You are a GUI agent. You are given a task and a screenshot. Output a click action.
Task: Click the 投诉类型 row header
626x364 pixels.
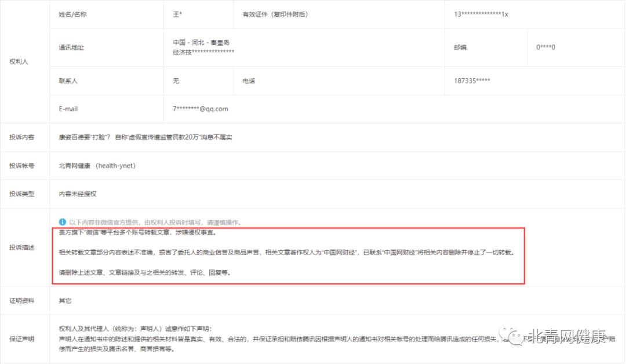(22, 194)
